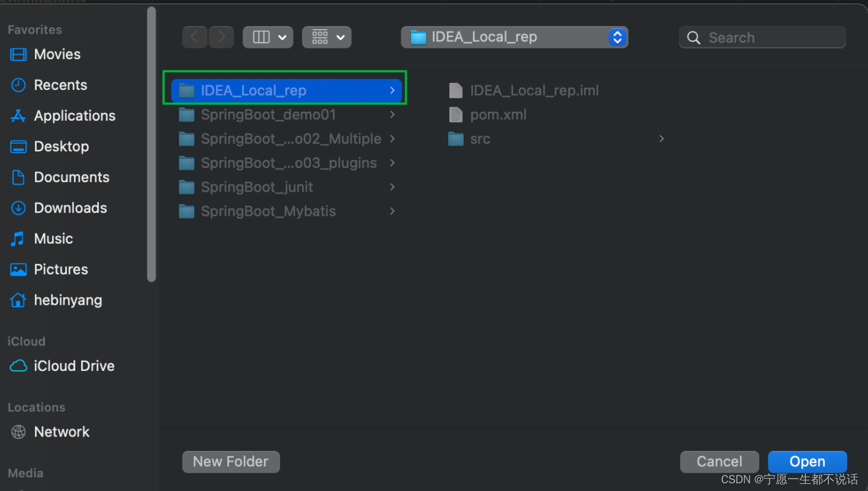Image resolution: width=868 pixels, height=491 pixels.
Task: Open Documents from the sidebar
Action: (x=60, y=177)
